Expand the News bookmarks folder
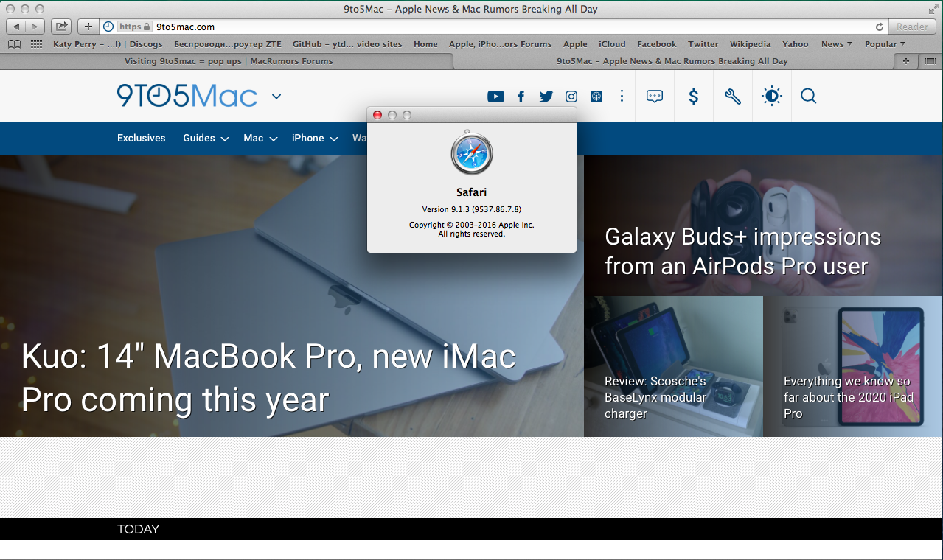This screenshot has height=560, width=943. coord(837,44)
